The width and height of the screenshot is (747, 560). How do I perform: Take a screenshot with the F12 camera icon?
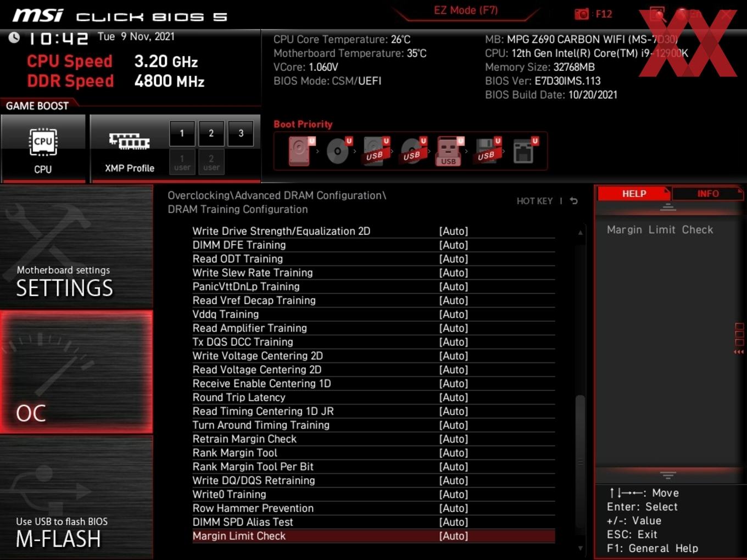pos(582,14)
